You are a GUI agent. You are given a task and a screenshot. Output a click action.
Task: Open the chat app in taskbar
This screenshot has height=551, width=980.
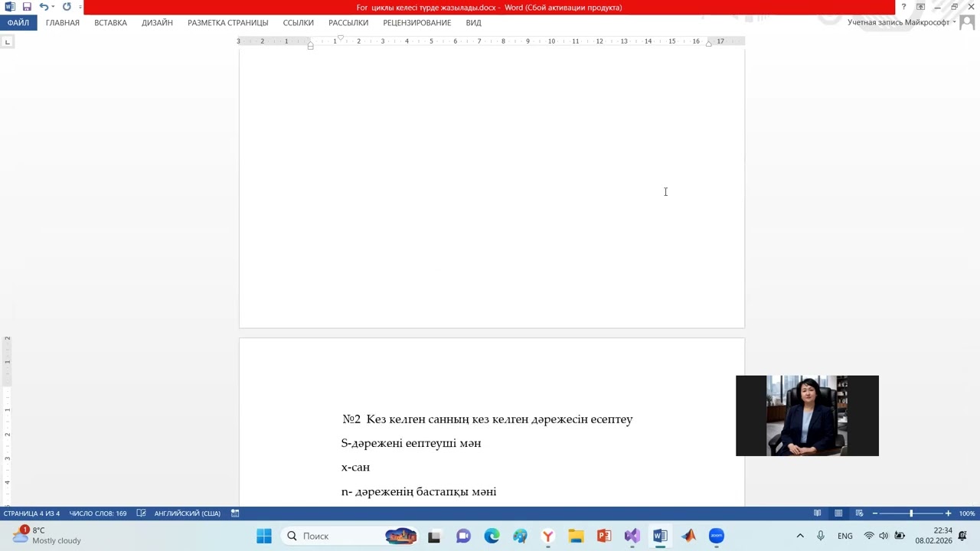coord(463,536)
